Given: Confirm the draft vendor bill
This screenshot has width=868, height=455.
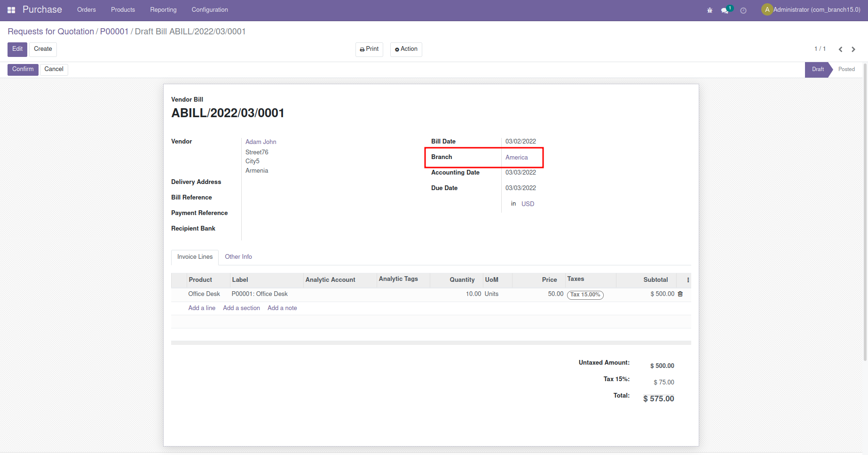Looking at the screenshot, I should pos(23,70).
